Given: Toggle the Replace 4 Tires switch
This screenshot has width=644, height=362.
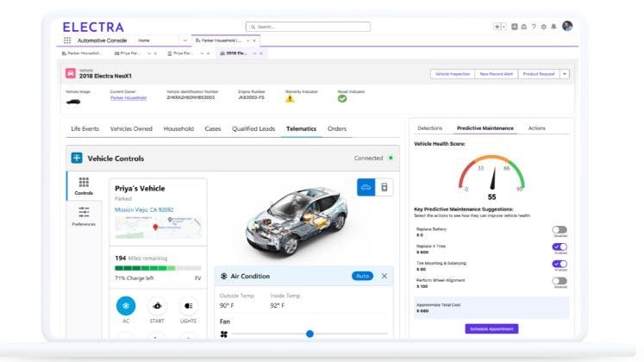Looking at the screenshot, I should [560, 247].
